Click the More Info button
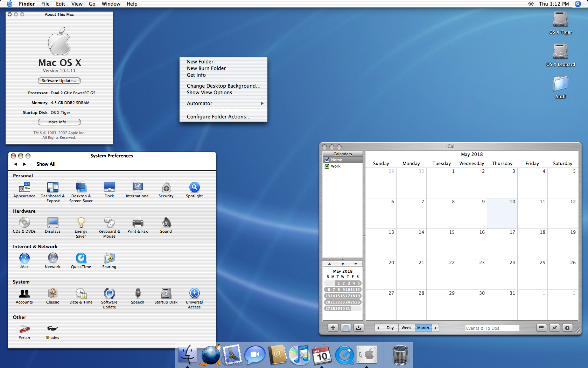Image resolution: width=588 pixels, height=368 pixels. click(x=59, y=122)
